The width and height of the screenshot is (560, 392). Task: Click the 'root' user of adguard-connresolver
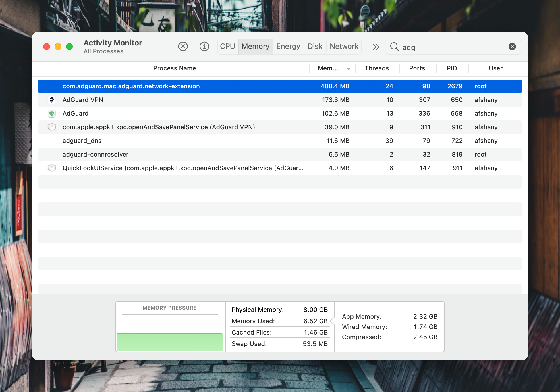(x=480, y=154)
